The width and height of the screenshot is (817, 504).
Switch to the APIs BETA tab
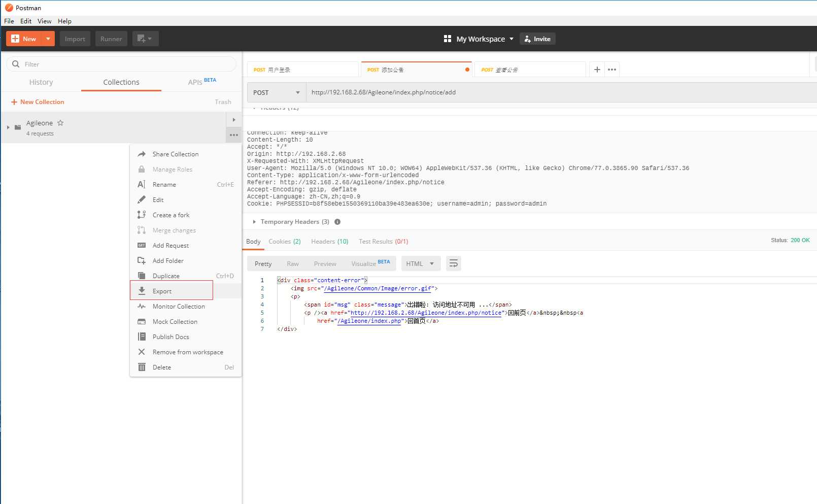coord(202,82)
